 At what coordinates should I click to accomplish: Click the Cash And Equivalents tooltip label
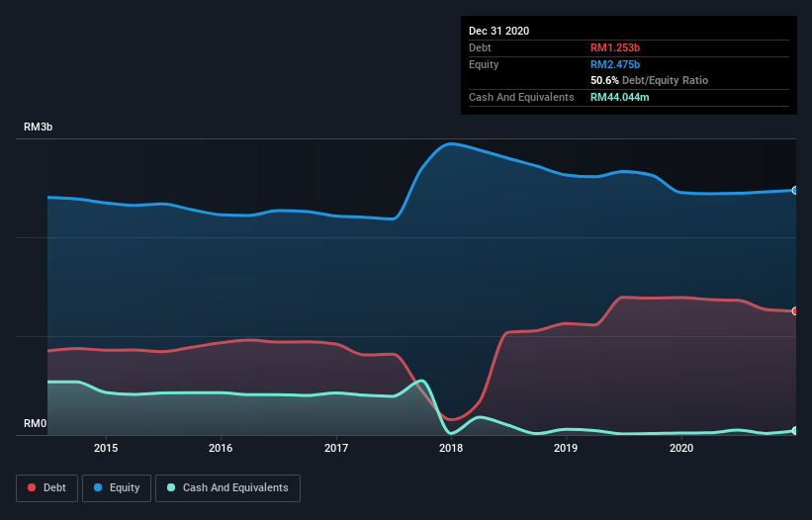[x=521, y=97]
